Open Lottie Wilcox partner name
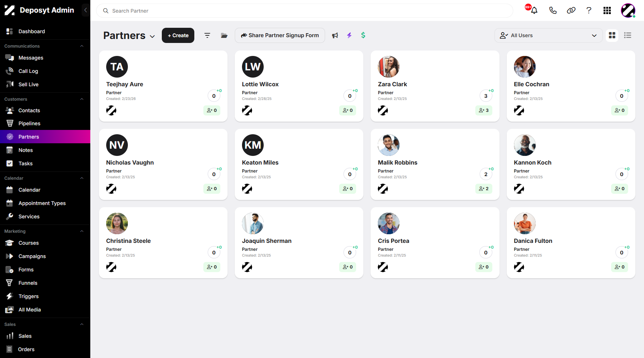This screenshot has width=644, height=358. click(x=260, y=84)
